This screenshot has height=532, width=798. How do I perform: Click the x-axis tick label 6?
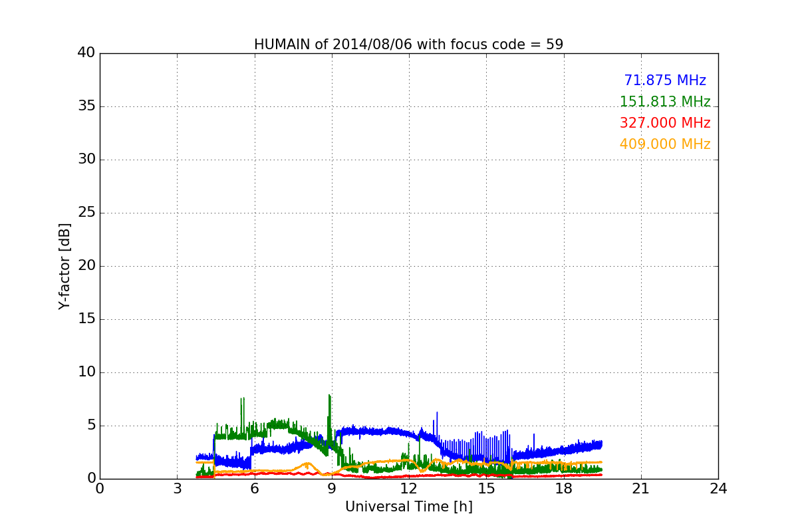click(255, 489)
